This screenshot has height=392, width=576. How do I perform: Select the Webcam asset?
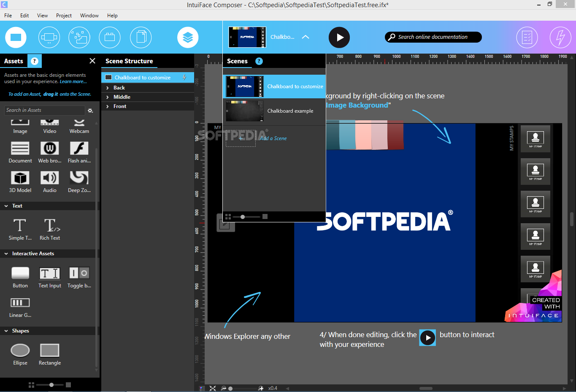coord(79,127)
